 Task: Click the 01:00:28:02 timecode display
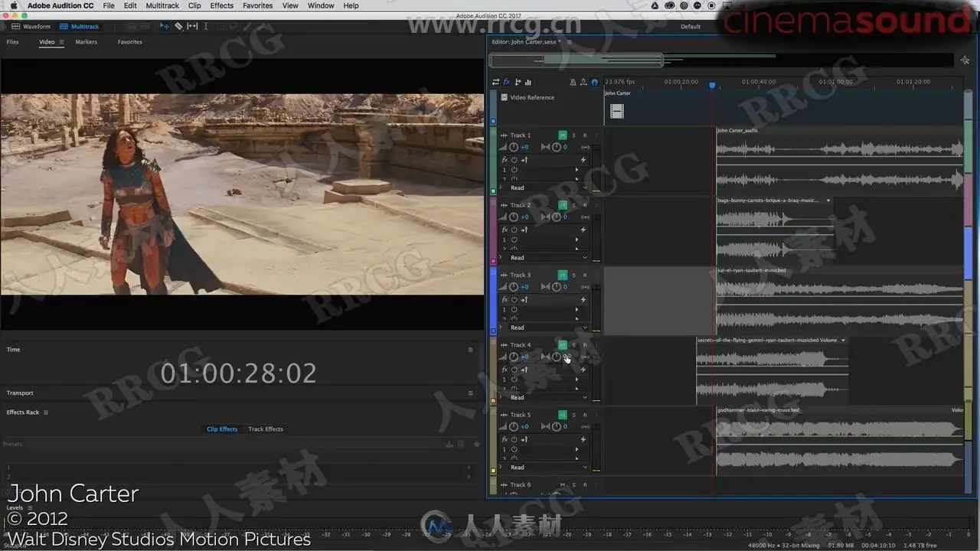point(239,373)
